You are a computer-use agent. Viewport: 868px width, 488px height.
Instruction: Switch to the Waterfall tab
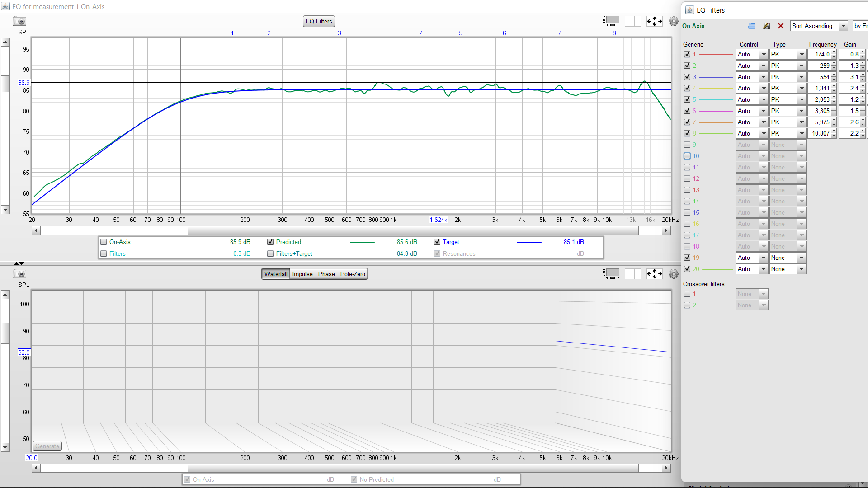(276, 274)
